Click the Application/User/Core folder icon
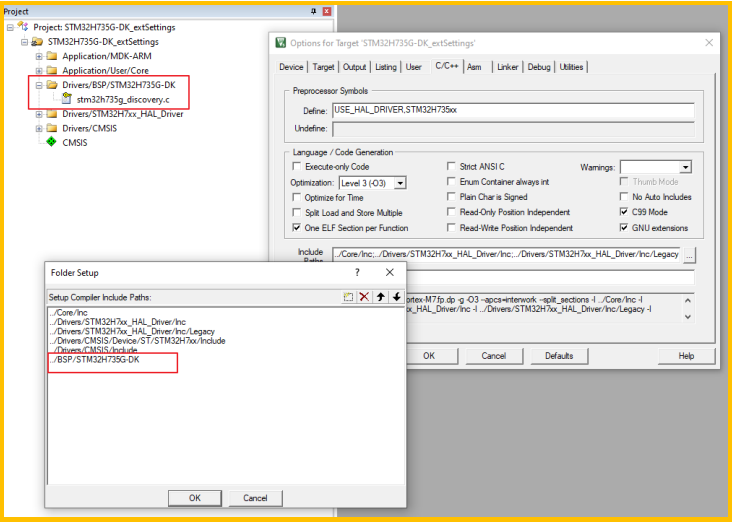 pyautogui.click(x=51, y=71)
